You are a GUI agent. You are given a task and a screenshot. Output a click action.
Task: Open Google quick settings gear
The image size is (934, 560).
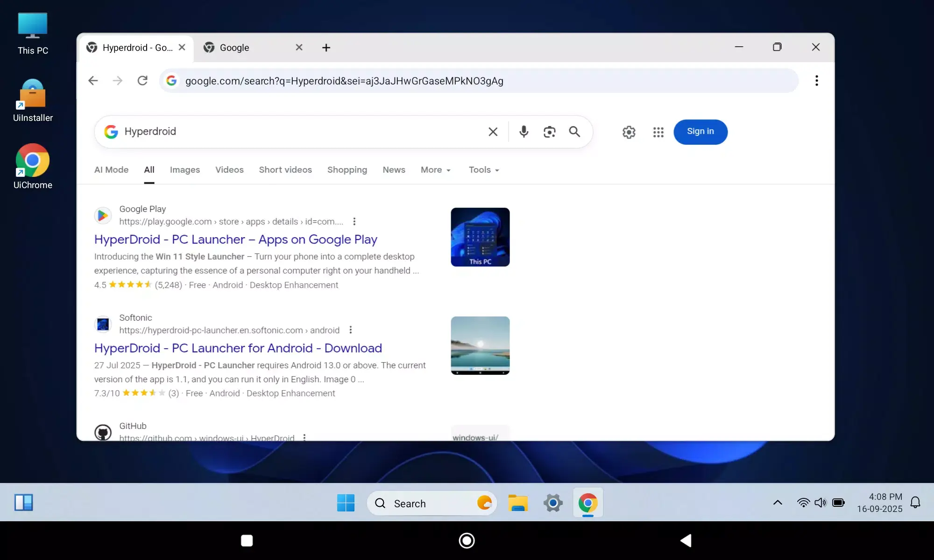point(629,132)
